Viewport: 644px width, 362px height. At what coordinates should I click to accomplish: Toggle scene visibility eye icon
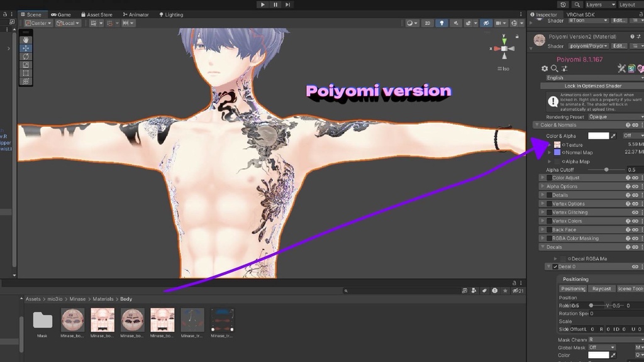pyautogui.click(x=486, y=23)
